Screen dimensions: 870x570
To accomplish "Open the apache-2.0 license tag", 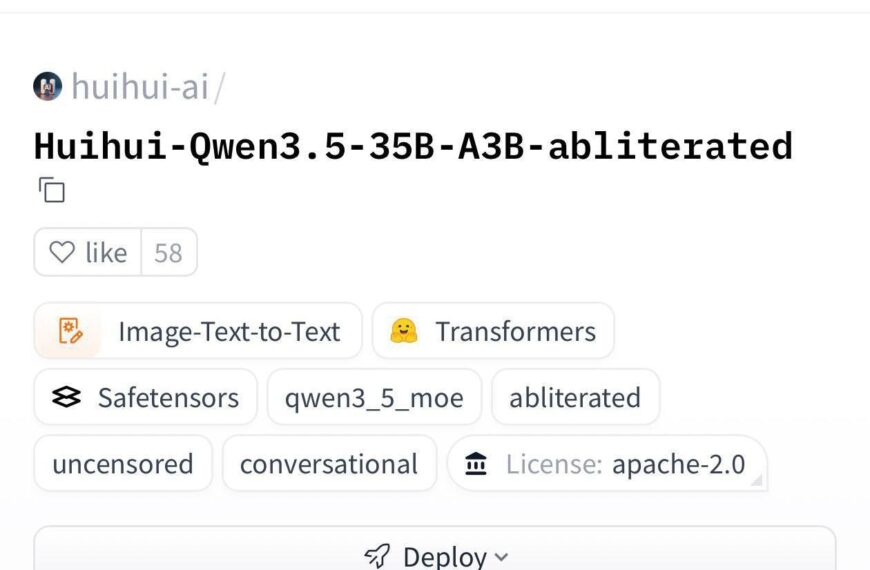I will pyautogui.click(x=678, y=464).
